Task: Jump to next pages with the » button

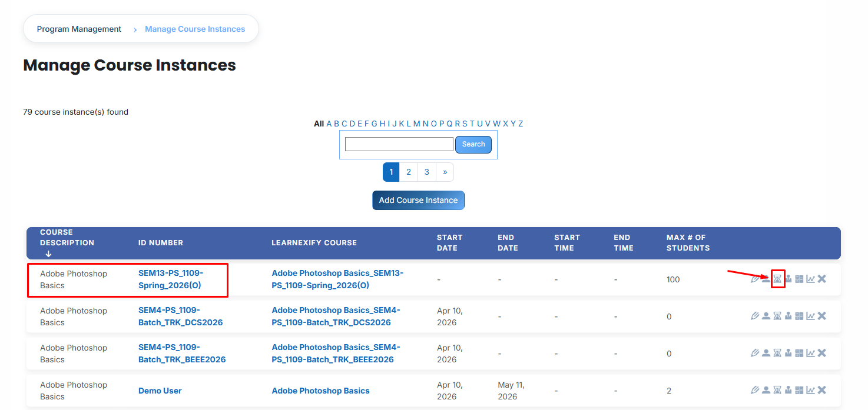Action: 445,172
